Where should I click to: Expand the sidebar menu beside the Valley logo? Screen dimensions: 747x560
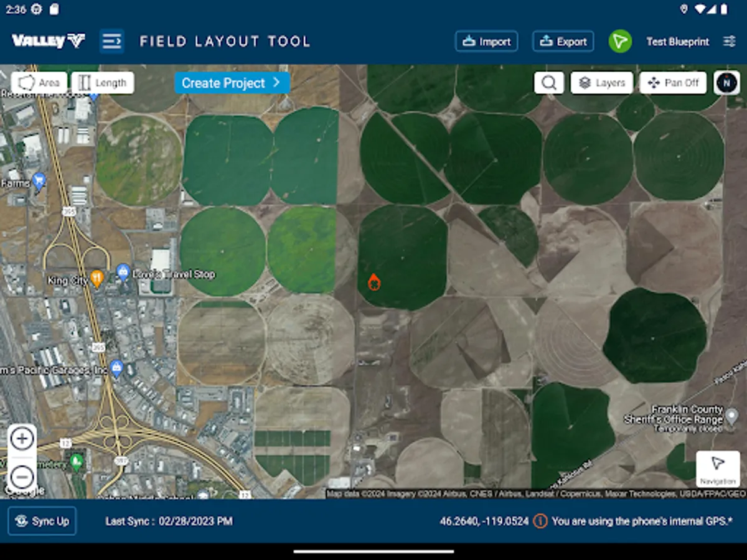click(112, 41)
